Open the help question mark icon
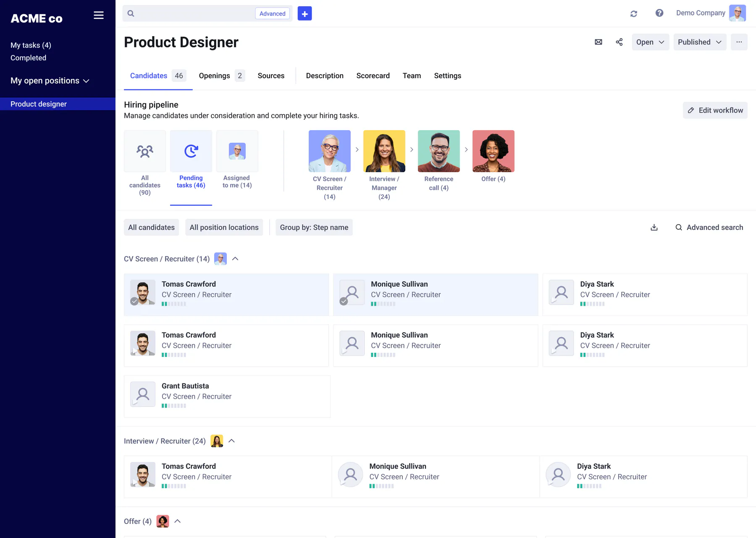The image size is (756, 538). click(659, 13)
